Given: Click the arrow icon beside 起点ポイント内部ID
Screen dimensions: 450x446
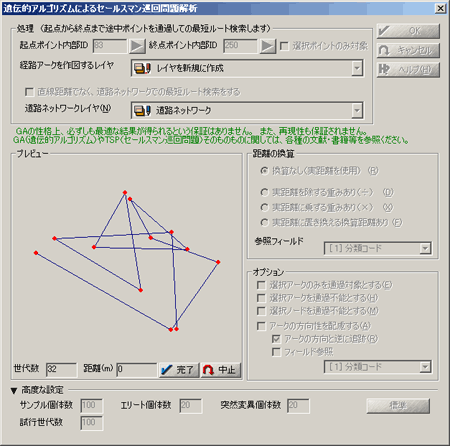Looking at the screenshot, I should [x=137, y=46].
